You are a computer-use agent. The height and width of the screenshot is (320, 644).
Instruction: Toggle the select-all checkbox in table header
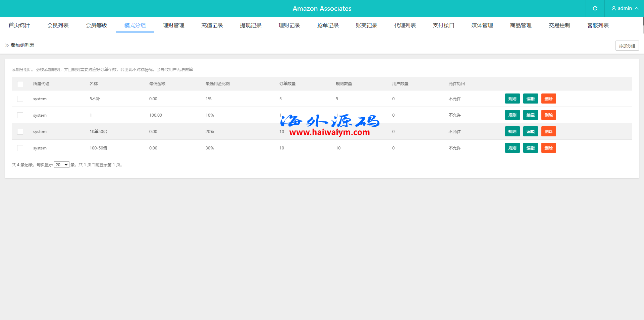coord(20,84)
